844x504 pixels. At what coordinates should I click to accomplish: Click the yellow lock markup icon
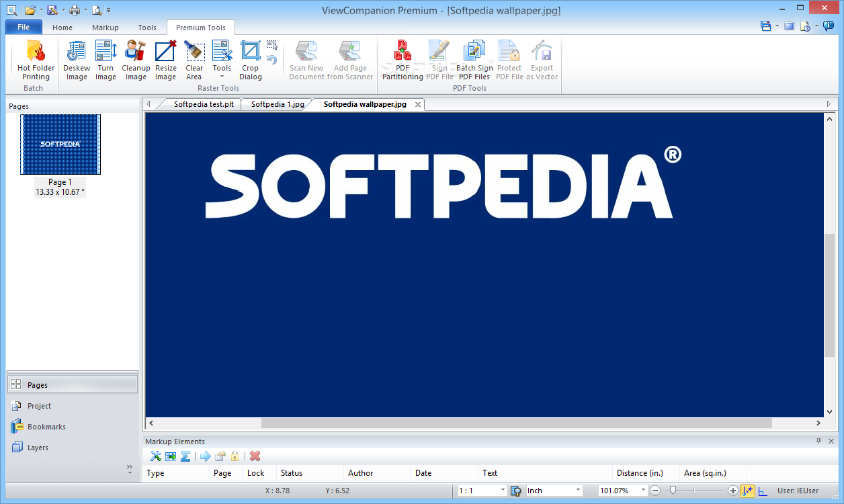pyautogui.click(x=235, y=456)
